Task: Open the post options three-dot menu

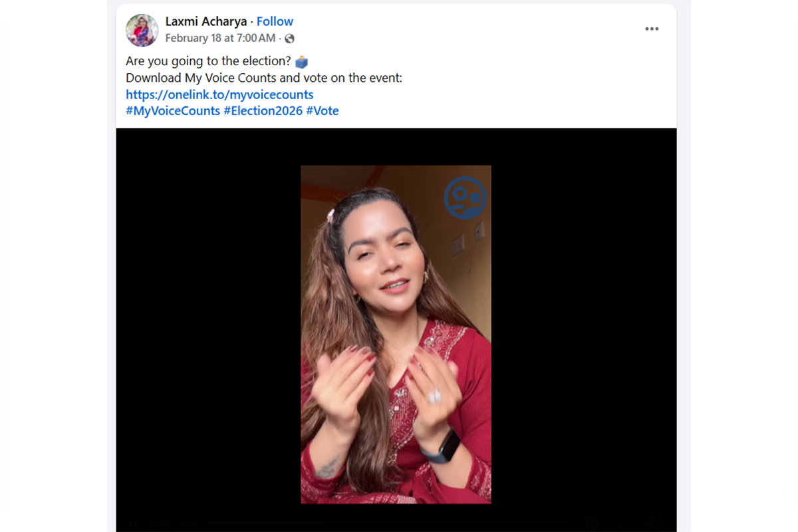Action: pos(652,29)
